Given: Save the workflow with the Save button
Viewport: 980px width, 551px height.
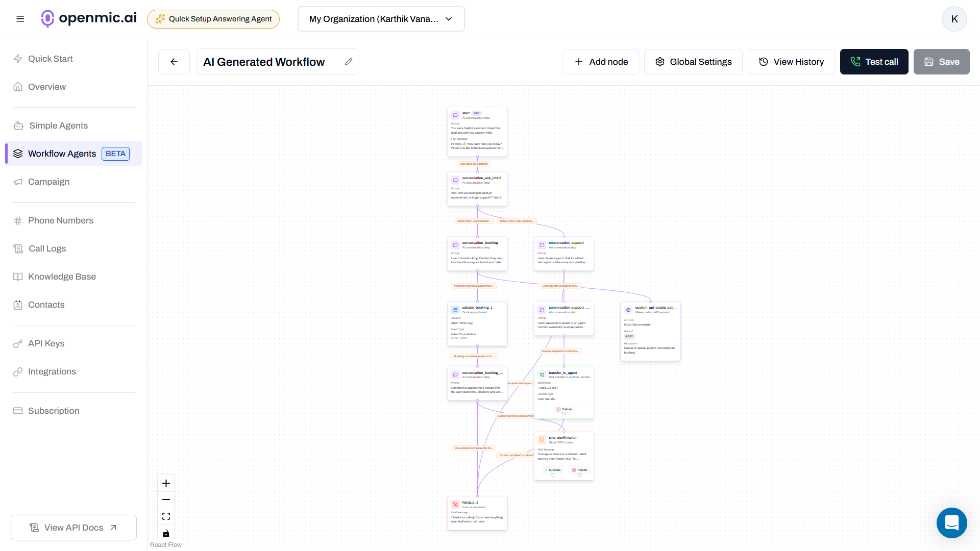Looking at the screenshot, I should point(941,61).
